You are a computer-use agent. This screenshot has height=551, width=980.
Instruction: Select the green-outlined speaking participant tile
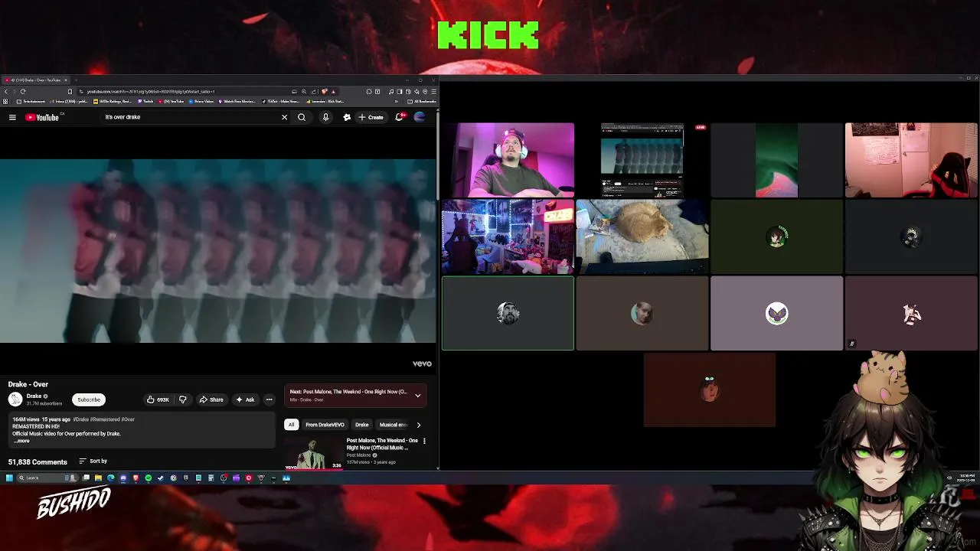508,313
